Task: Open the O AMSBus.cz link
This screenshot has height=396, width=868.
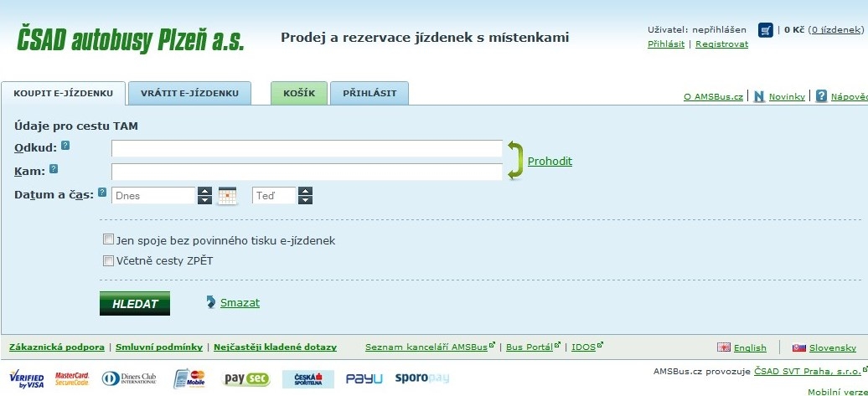Action: point(713,97)
